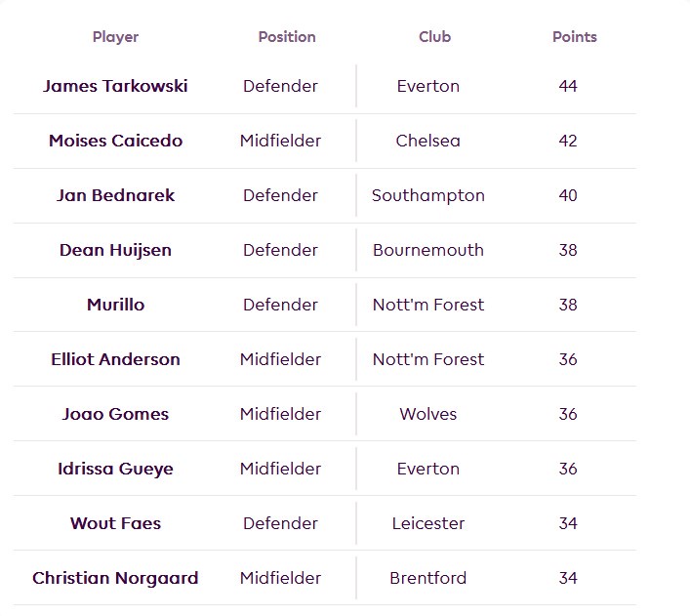
Task: Select Jan Bednarek player name
Action: 115,195
